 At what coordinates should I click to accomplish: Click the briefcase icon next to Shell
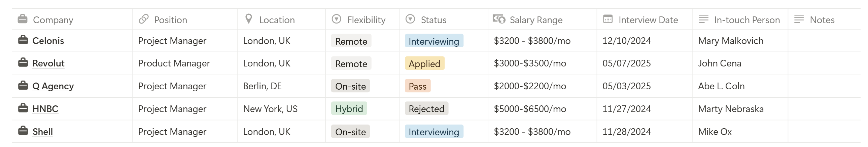coord(23,131)
